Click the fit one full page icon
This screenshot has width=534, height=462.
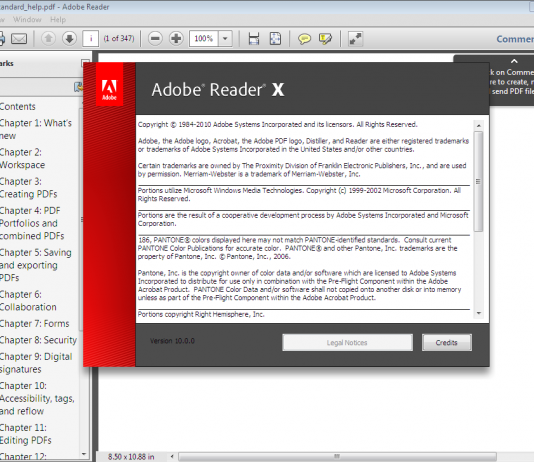click(x=275, y=38)
